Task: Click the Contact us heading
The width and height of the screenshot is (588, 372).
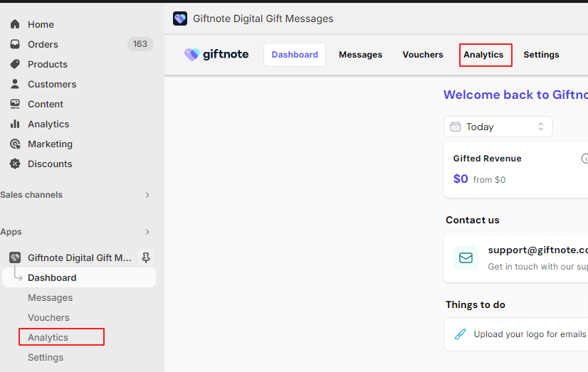Action: click(473, 220)
